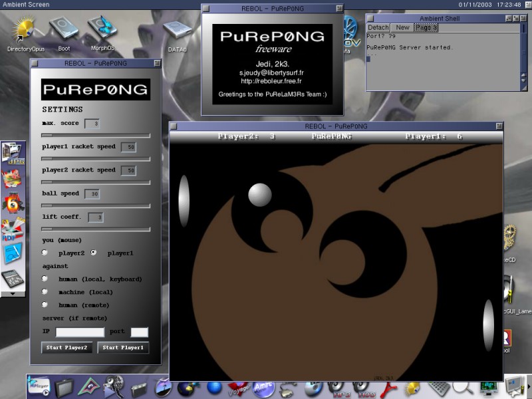Click the player1 racket speed value box
The image size is (532, 399).
128,147
